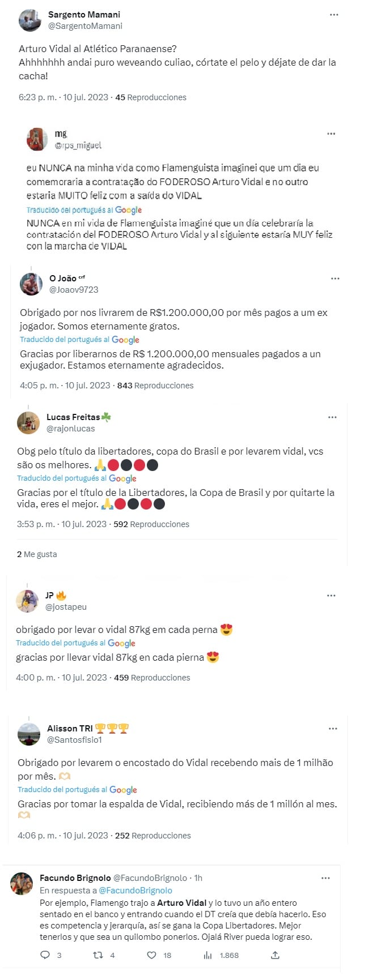Open Lucas Freitas username link

click(70, 429)
